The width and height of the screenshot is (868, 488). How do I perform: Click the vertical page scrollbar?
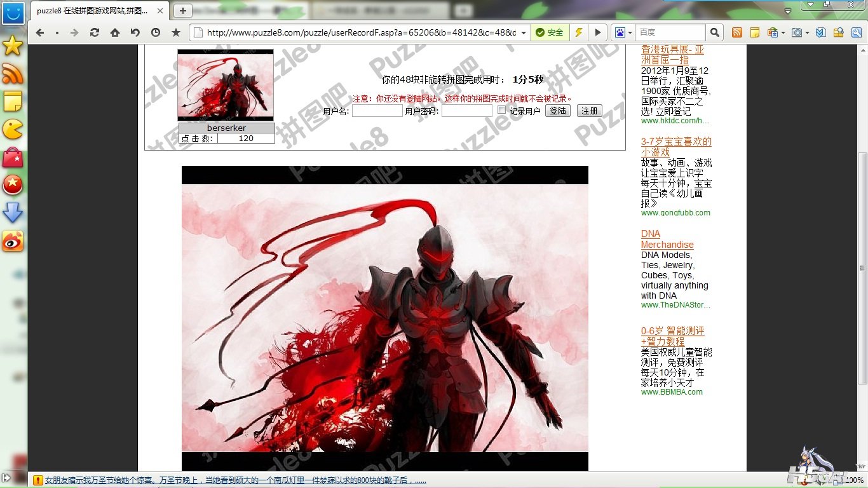coord(862,267)
